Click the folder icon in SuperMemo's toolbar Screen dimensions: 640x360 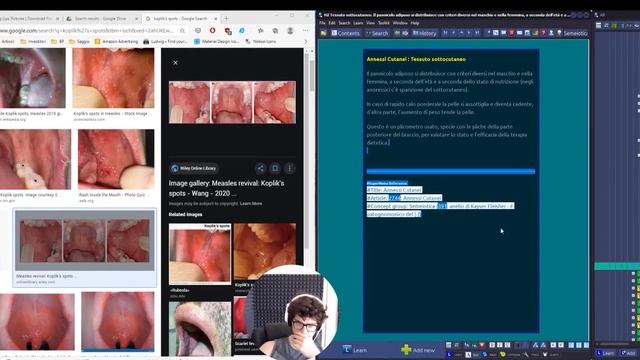(x=323, y=33)
